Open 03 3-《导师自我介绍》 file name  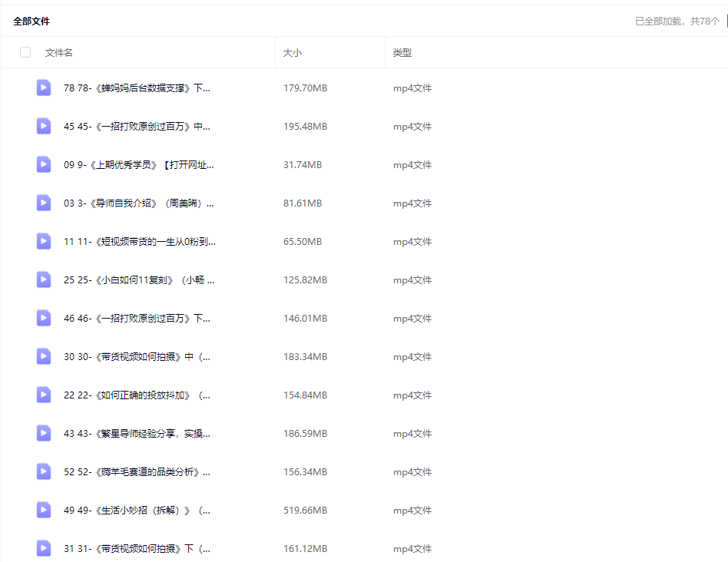coord(138,203)
